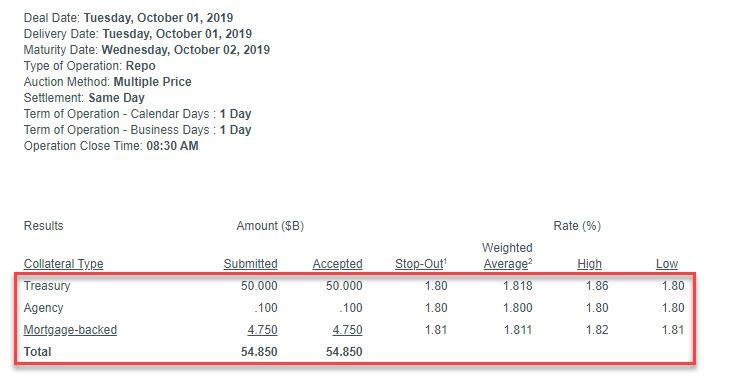Viewport: 737px width, 388px height.
Task: Click the Accepted column header link
Action: [337, 264]
